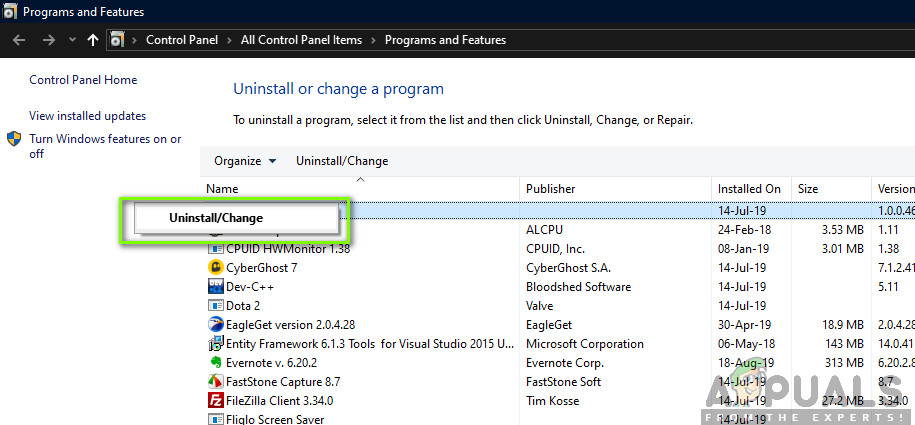Click the Dev-C++ program icon

click(x=215, y=287)
